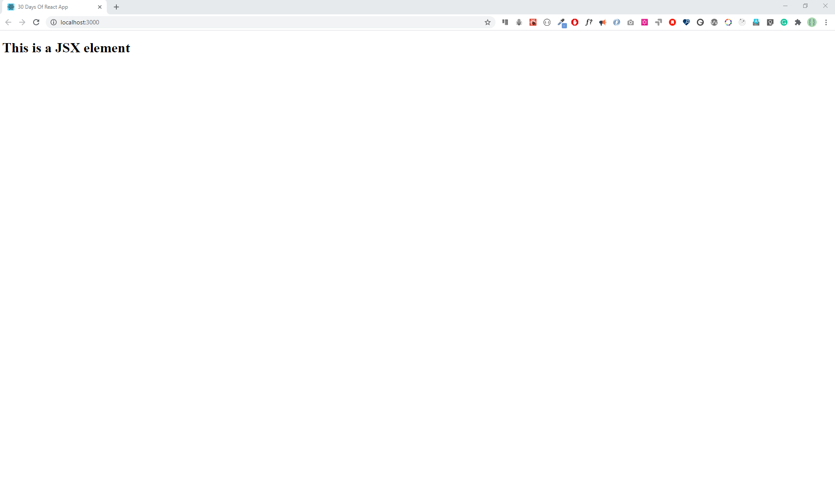Open the React Developer Tools extension

(533, 22)
